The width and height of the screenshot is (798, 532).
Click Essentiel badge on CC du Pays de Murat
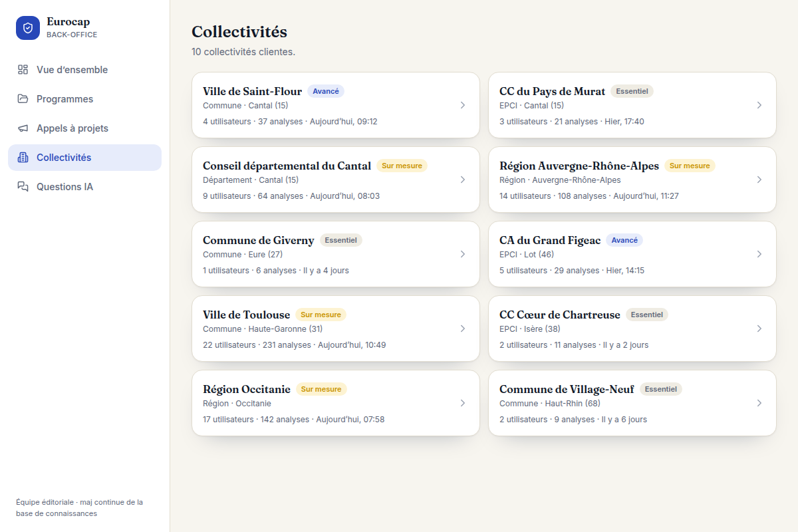(632, 91)
